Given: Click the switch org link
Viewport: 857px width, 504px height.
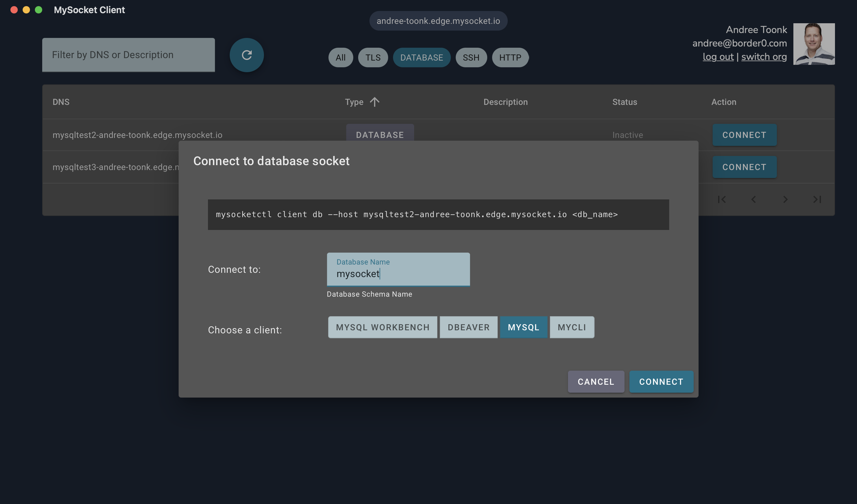Looking at the screenshot, I should point(764,57).
